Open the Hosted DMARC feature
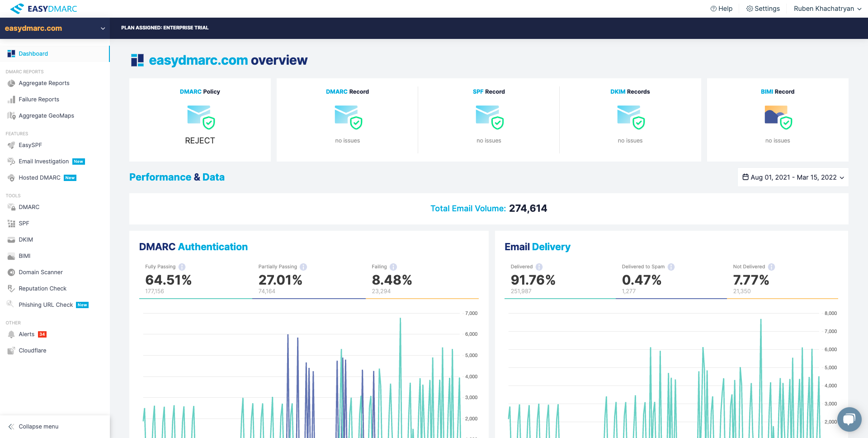This screenshot has height=438, width=868. point(40,177)
